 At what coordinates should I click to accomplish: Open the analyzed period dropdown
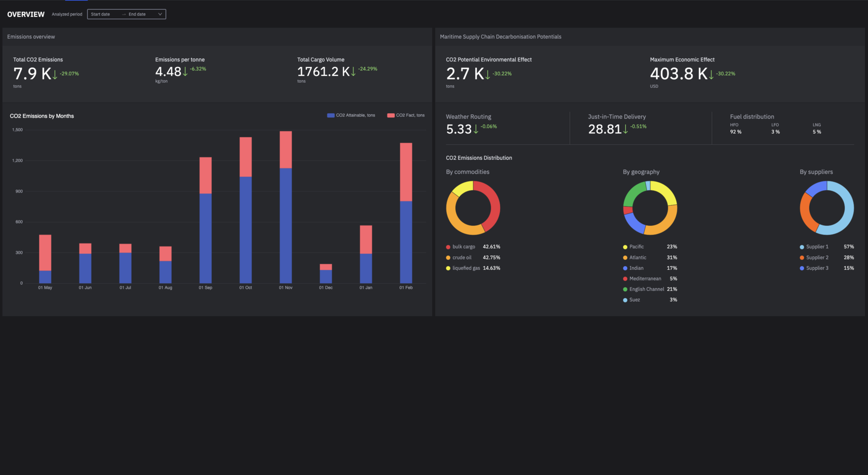pos(161,14)
